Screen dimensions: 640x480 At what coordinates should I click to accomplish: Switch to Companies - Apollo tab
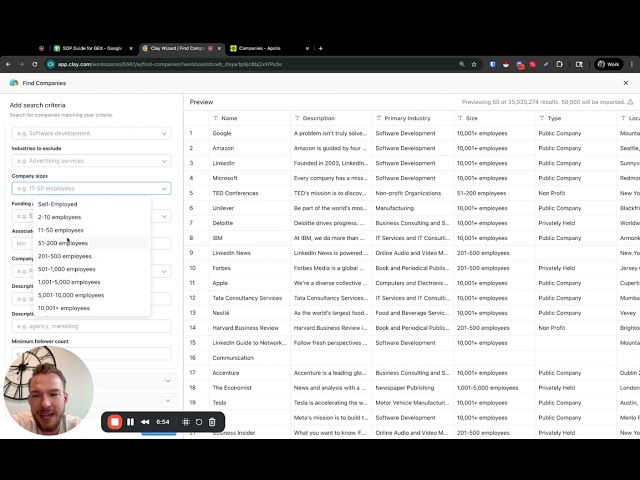point(260,48)
